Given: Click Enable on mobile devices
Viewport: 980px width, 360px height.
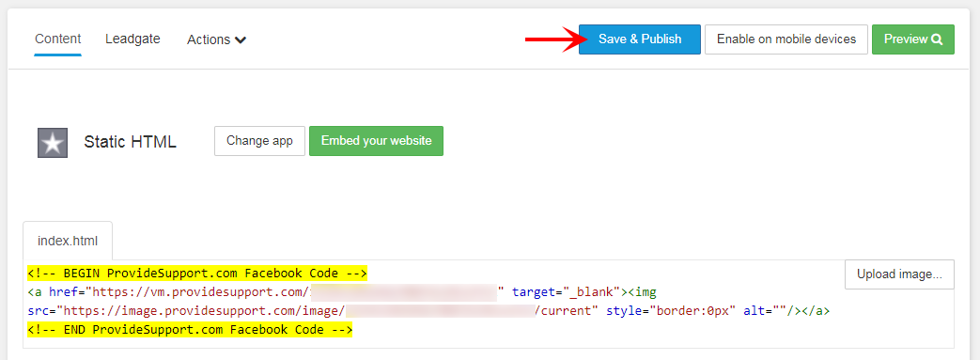Looking at the screenshot, I should tap(786, 39).
